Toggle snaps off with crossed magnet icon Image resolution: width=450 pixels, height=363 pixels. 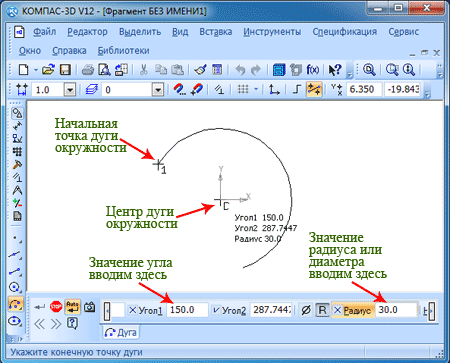pos(196,89)
